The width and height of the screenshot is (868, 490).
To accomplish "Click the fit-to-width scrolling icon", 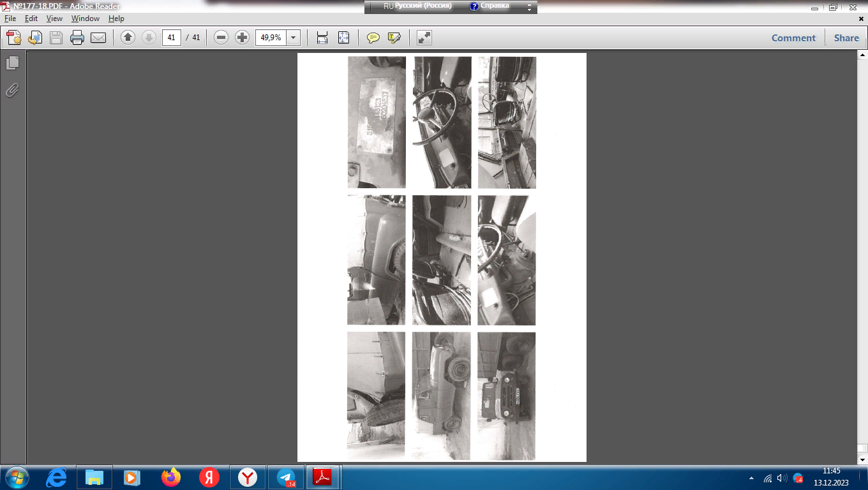I will click(x=322, y=38).
